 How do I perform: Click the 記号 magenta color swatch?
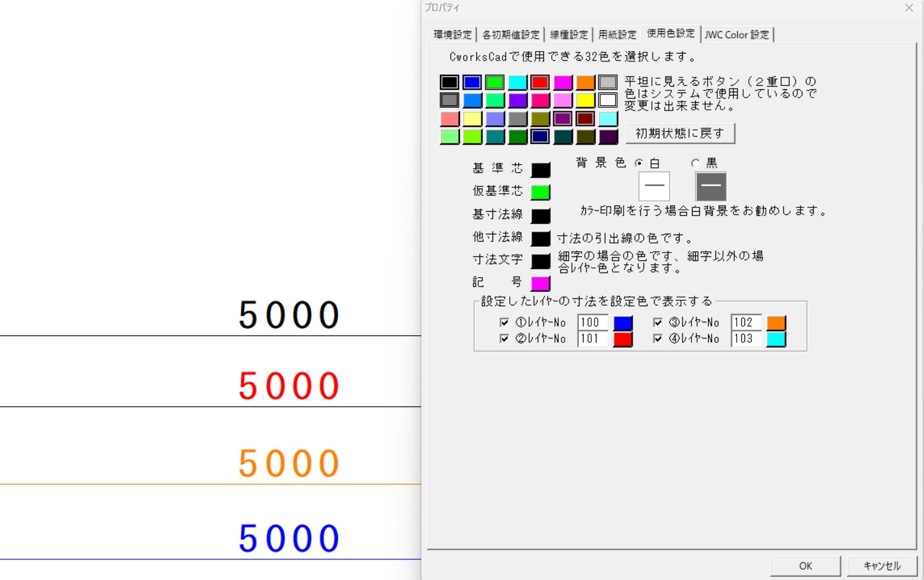tap(540, 284)
